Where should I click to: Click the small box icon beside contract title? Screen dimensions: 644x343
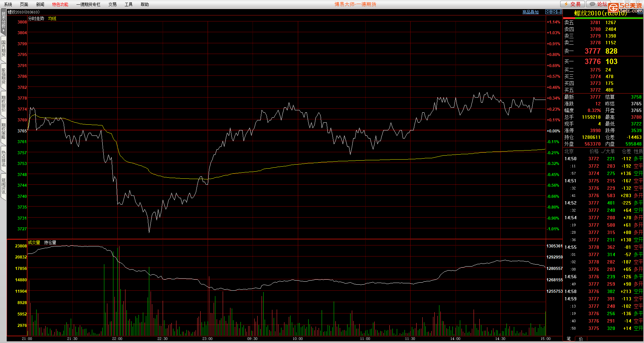tap(640, 12)
